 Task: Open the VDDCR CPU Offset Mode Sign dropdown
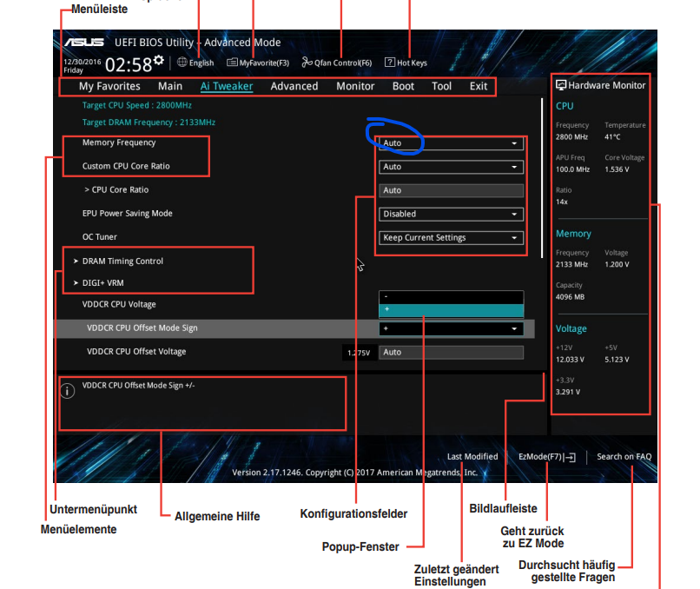(451, 328)
